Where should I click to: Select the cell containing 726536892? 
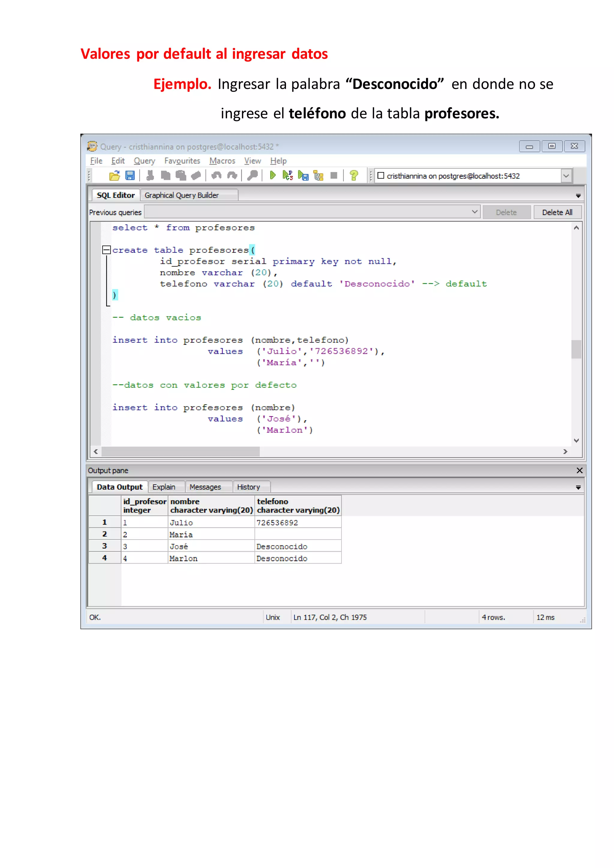tap(298, 522)
